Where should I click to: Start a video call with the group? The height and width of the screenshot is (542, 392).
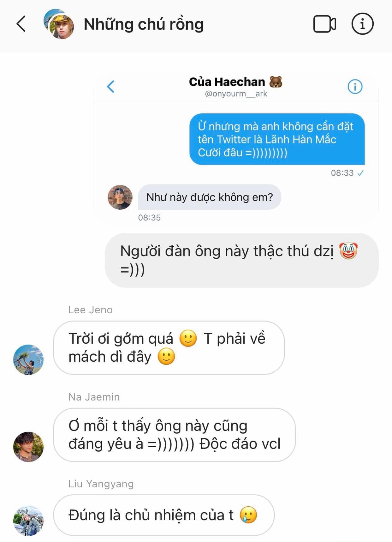(324, 24)
